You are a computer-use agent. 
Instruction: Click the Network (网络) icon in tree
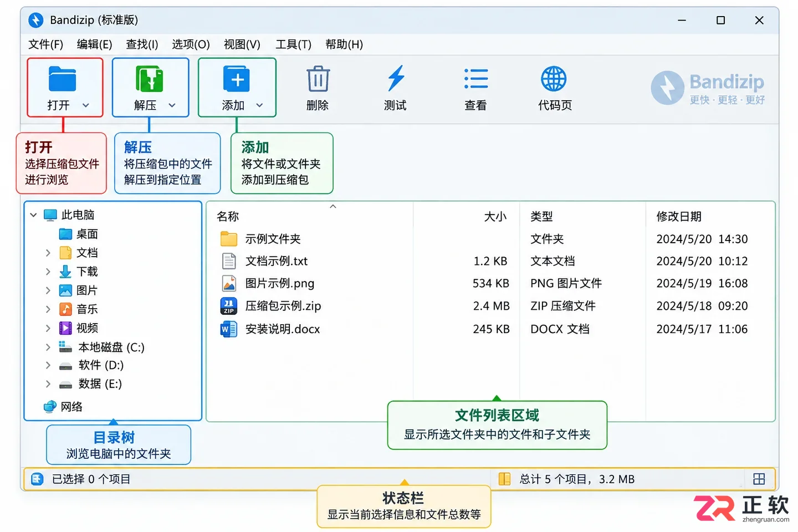tap(50, 407)
